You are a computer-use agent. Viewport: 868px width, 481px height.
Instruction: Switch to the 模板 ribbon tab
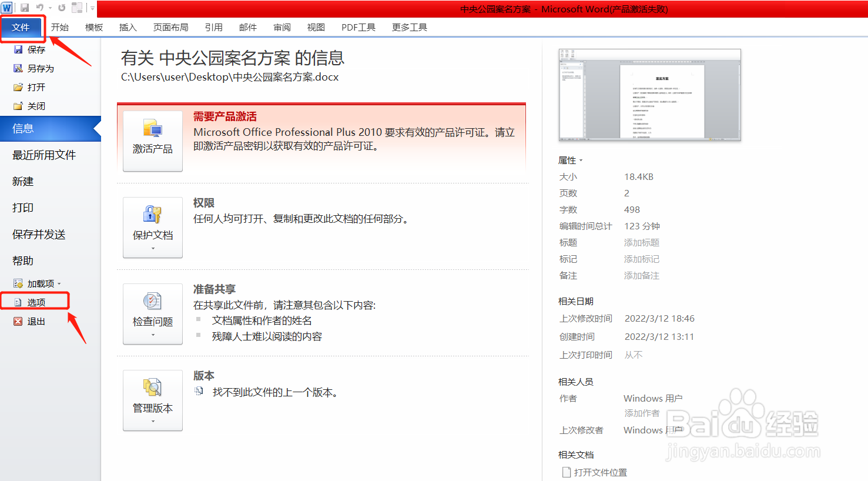(x=94, y=27)
